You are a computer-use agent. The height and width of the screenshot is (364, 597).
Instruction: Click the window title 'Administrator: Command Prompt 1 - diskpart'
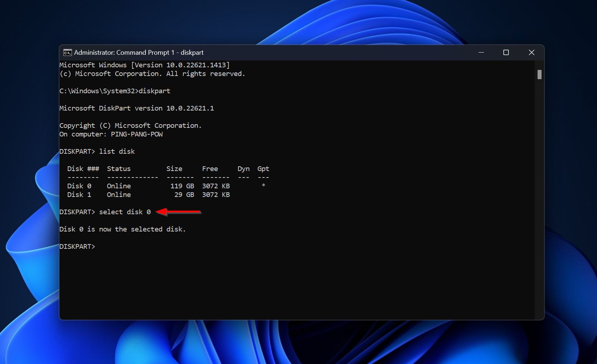139,53
